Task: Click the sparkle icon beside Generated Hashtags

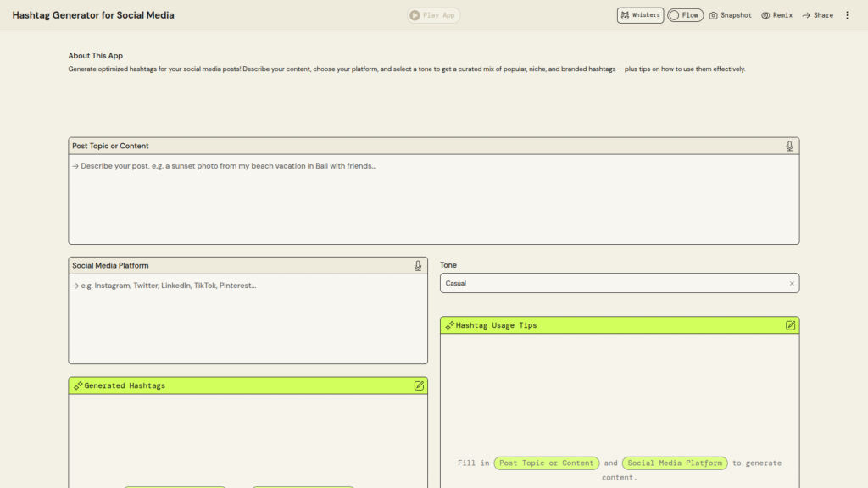Action: 77,385
